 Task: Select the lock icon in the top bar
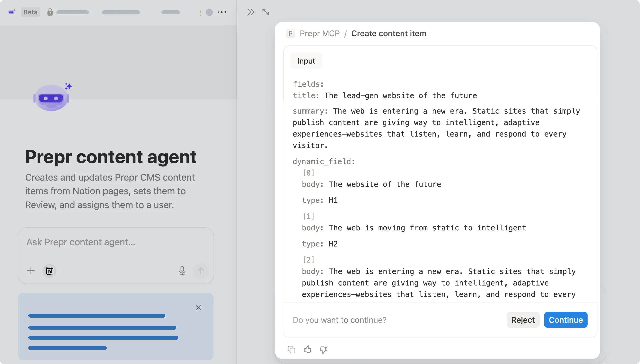pyautogui.click(x=50, y=12)
